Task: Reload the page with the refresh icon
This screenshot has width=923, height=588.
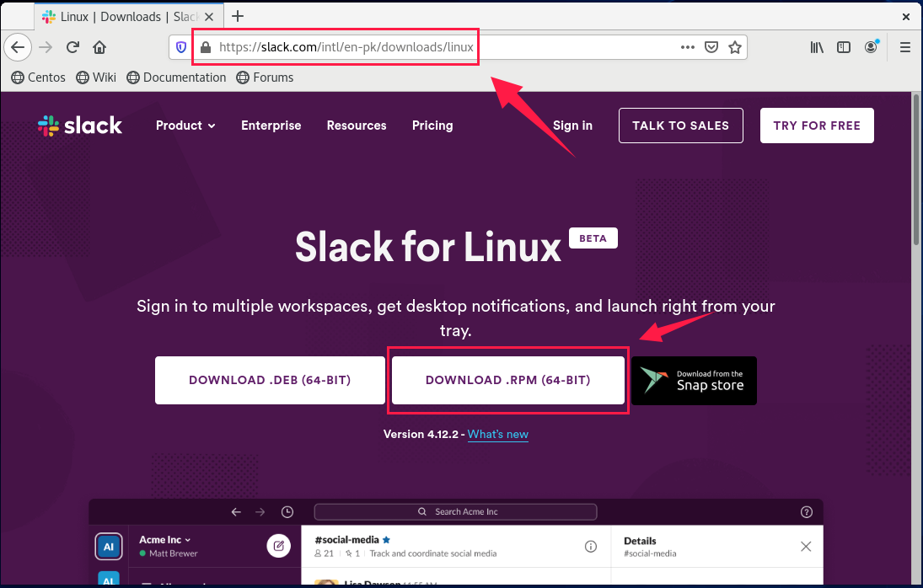Action: pos(72,47)
